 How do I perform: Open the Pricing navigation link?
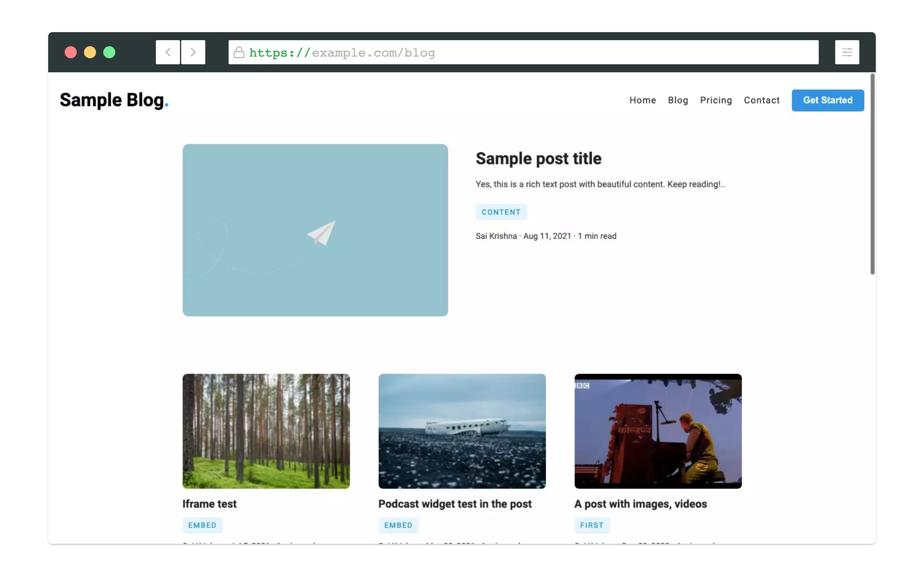[716, 100]
